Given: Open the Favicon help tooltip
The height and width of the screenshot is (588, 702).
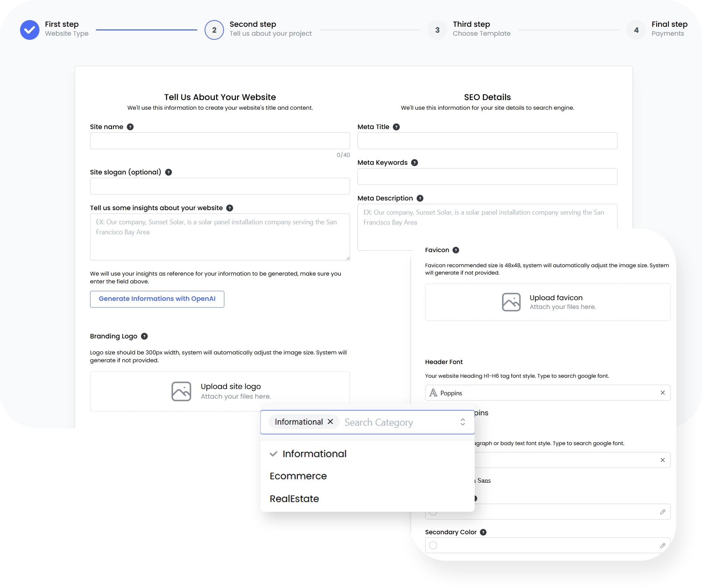Looking at the screenshot, I should pos(456,250).
